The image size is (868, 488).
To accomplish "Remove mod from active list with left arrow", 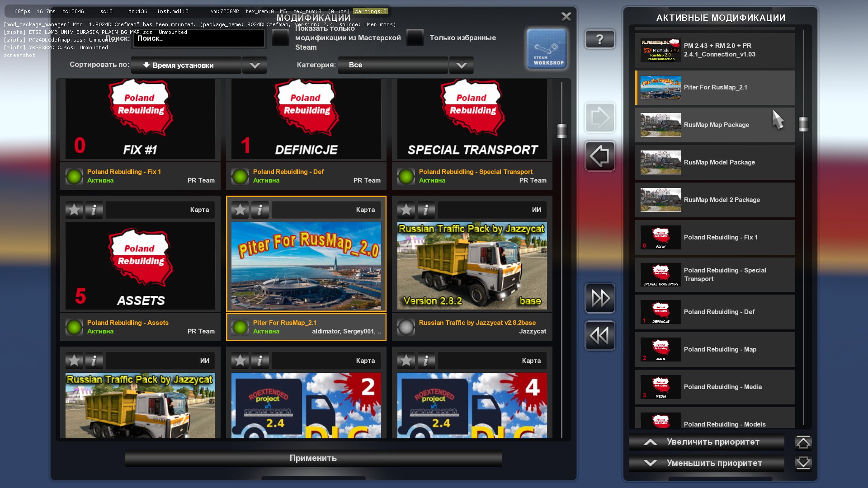I will coord(599,156).
